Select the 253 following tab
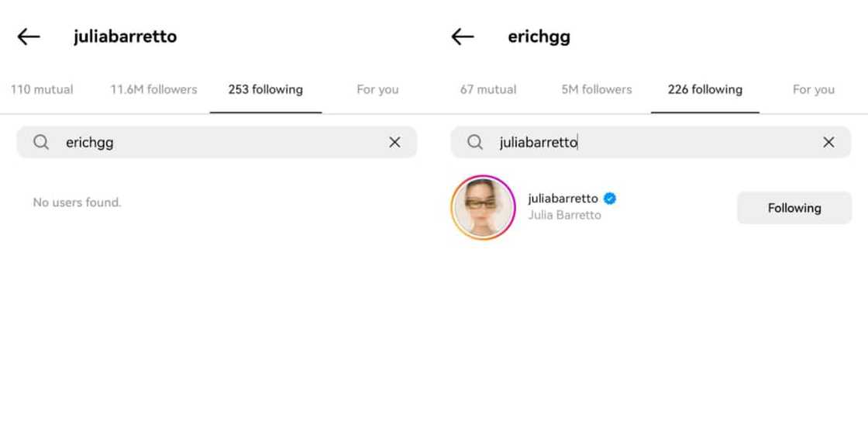The height and width of the screenshot is (429, 868). [266, 89]
